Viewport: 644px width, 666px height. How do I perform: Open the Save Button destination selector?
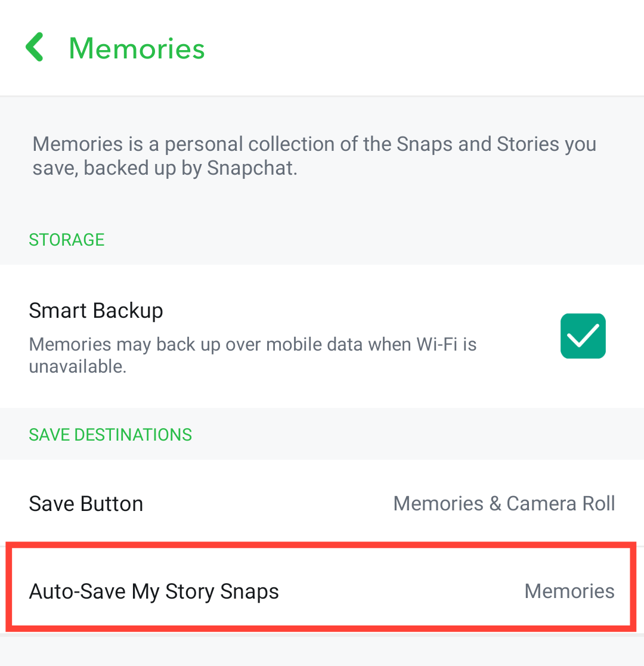click(322, 503)
